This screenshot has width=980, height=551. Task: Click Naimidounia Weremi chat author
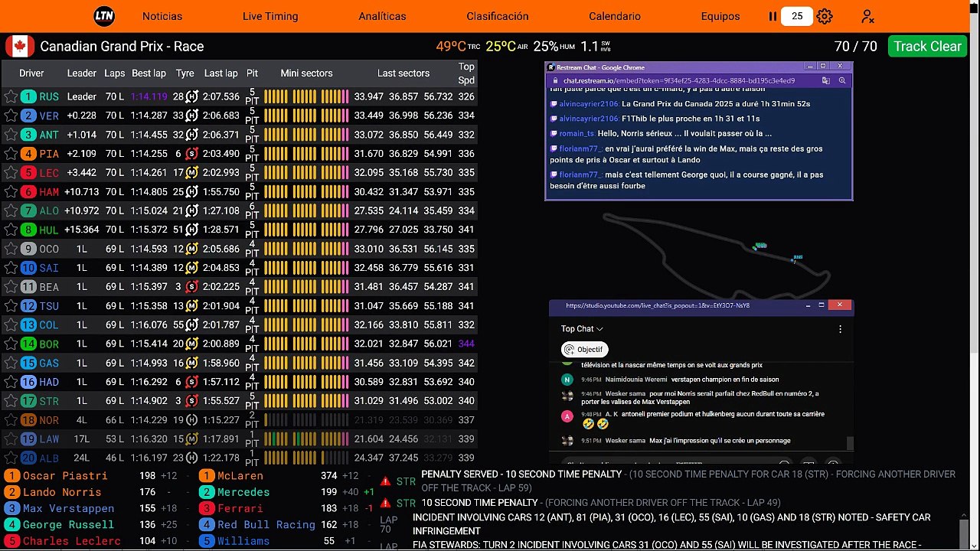coord(636,380)
